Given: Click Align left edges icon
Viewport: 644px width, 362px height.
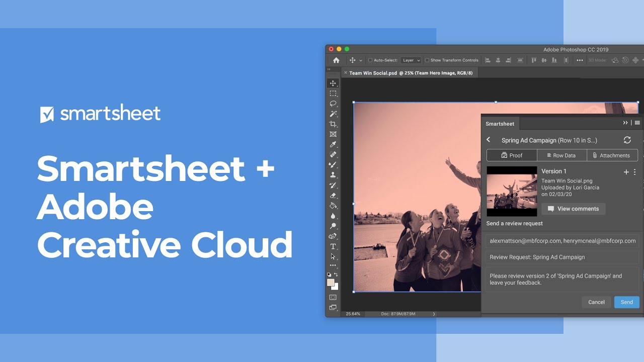Looking at the screenshot, I should pyautogui.click(x=488, y=60).
